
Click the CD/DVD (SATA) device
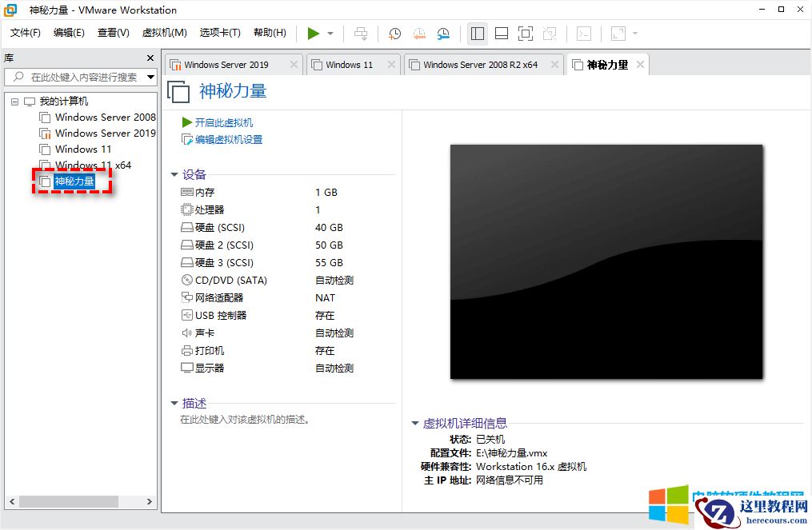click(267, 281)
